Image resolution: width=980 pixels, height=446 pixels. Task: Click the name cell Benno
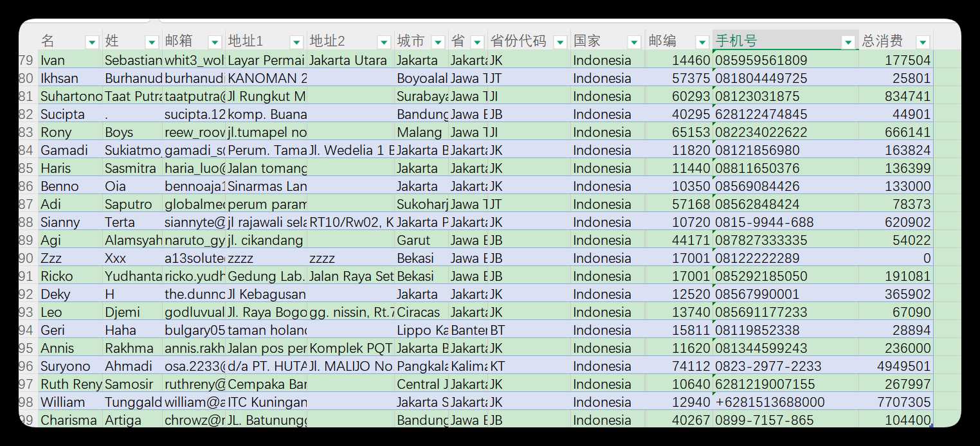coord(70,186)
